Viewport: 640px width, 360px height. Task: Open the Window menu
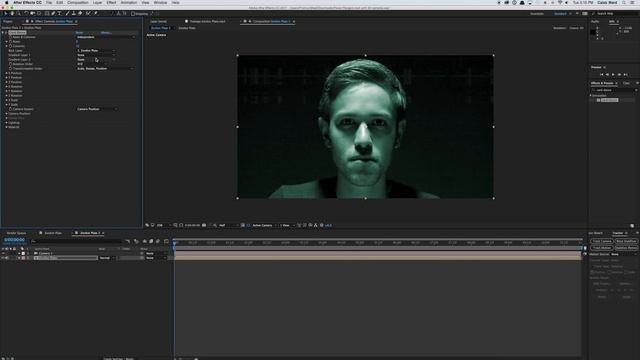coord(160,2)
